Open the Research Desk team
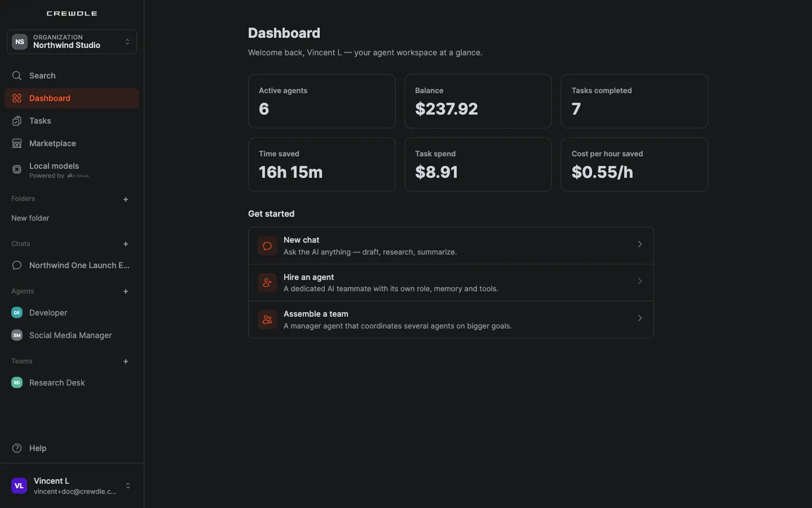812x508 pixels. 72,383
